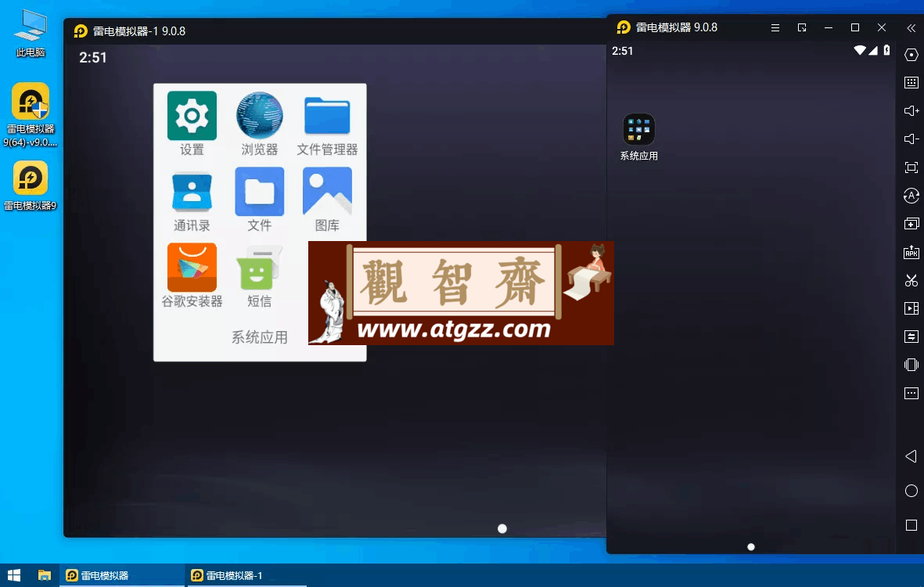Click the page indicator dot in right emulator

751,547
